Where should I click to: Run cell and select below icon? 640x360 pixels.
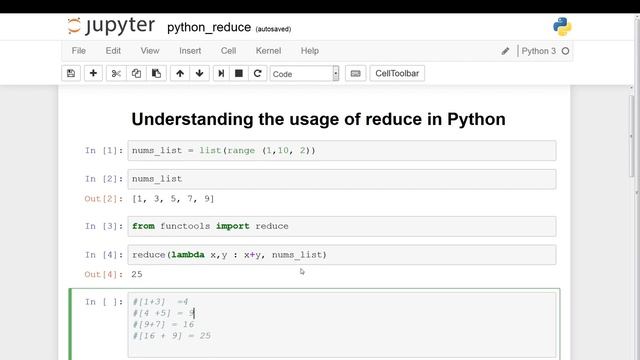tap(221, 73)
